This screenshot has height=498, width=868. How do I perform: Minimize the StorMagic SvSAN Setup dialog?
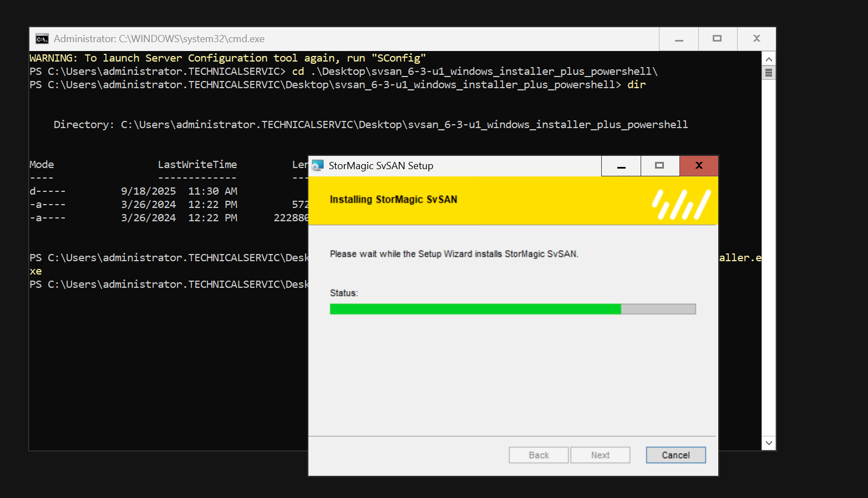pos(621,166)
